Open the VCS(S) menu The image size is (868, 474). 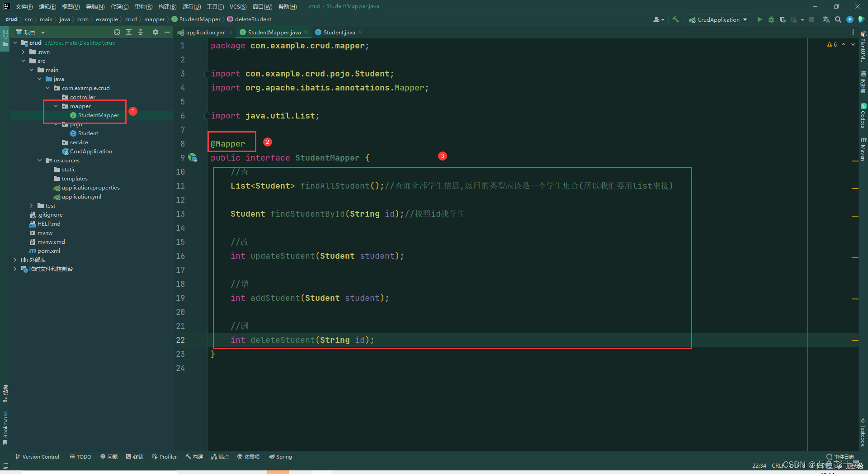[238, 6]
